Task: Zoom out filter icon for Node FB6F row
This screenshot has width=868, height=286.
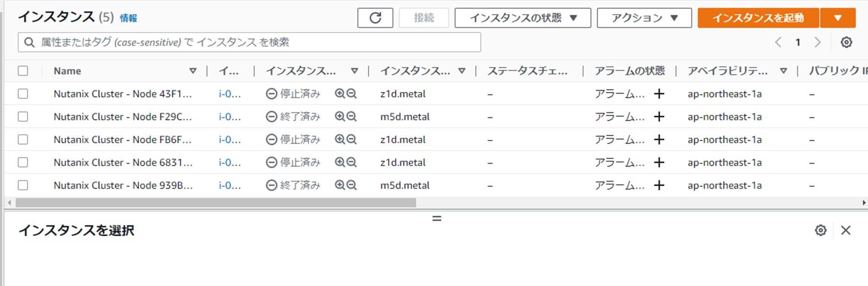Action: [351, 140]
